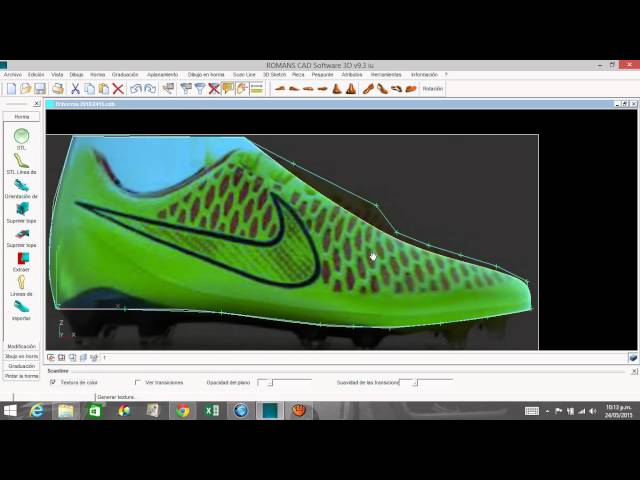Open the Modificación side panel tab
The image size is (640, 480).
22,346
